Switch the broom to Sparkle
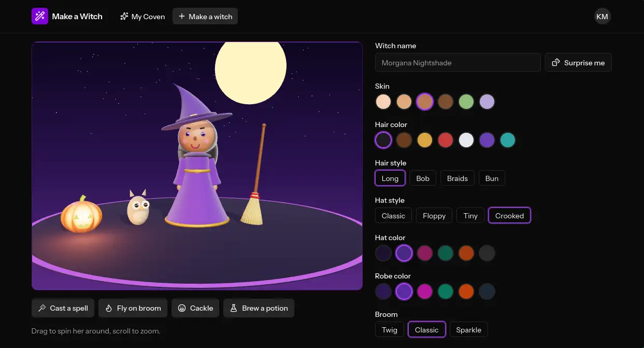Screen dimensions: 644x348 (x=469, y=330)
